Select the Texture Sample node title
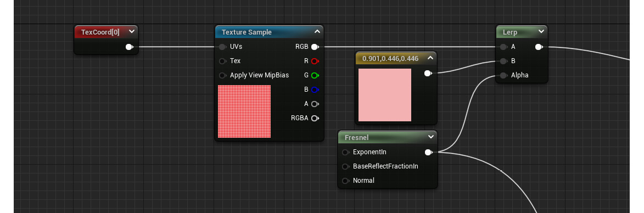Screen dimensions: 644x213 tap(247, 32)
